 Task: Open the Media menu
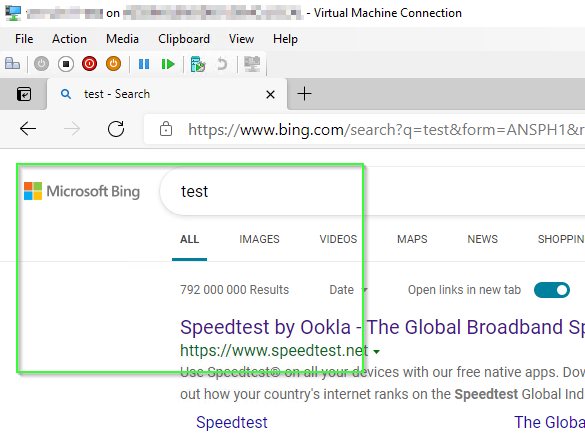point(122,39)
